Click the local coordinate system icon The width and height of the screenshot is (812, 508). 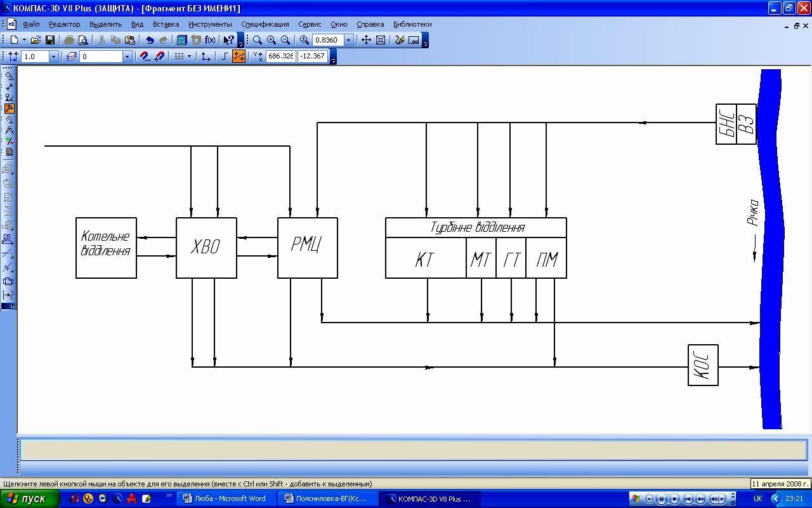coord(206,57)
